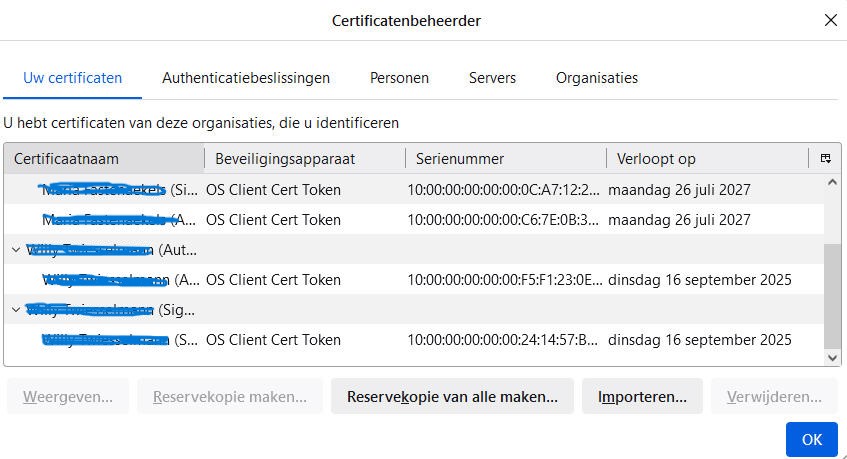Screen dimensions: 847x459
Task: Click Reservekopie van alle maken button
Action: tap(452, 397)
